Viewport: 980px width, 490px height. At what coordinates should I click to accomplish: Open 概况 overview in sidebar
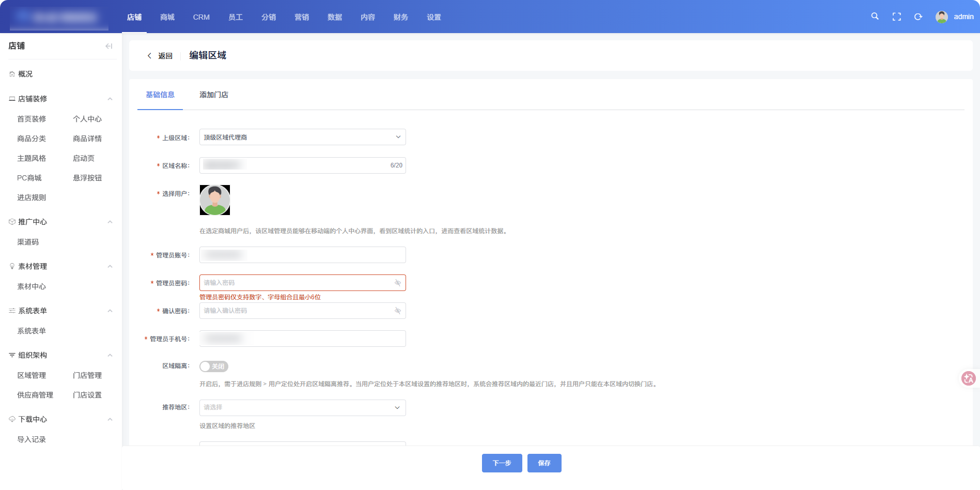[x=25, y=74]
